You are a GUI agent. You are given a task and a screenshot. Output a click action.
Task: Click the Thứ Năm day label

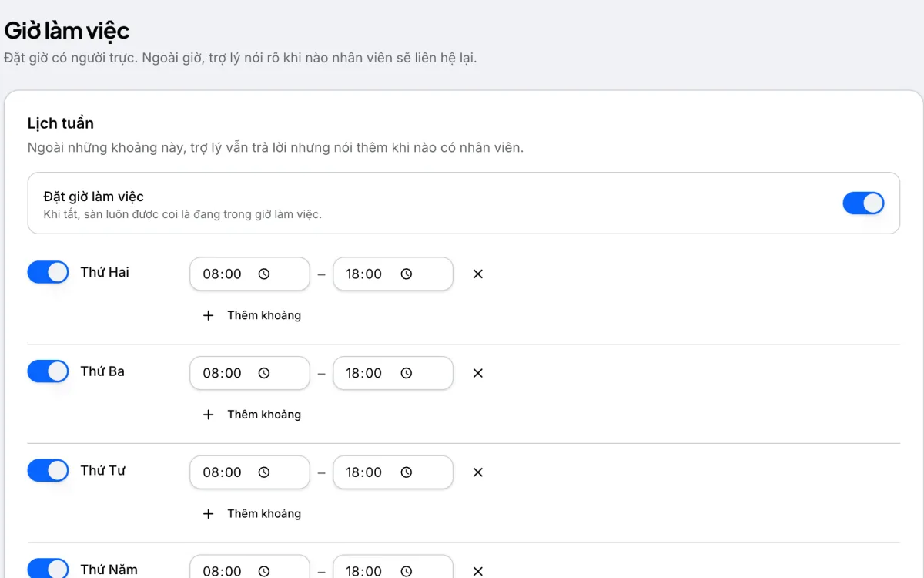[x=109, y=570]
